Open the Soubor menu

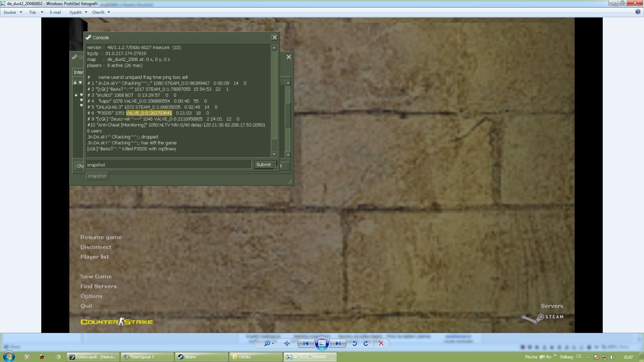point(10,12)
